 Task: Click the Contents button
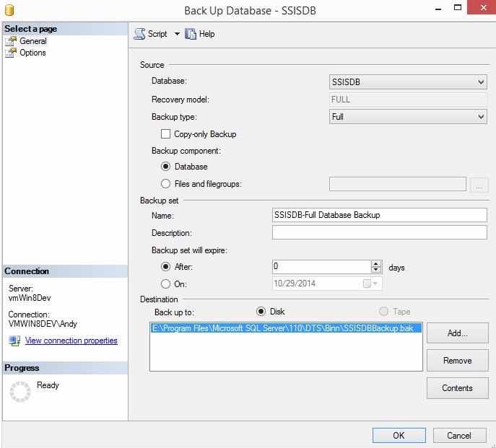pyautogui.click(x=458, y=388)
